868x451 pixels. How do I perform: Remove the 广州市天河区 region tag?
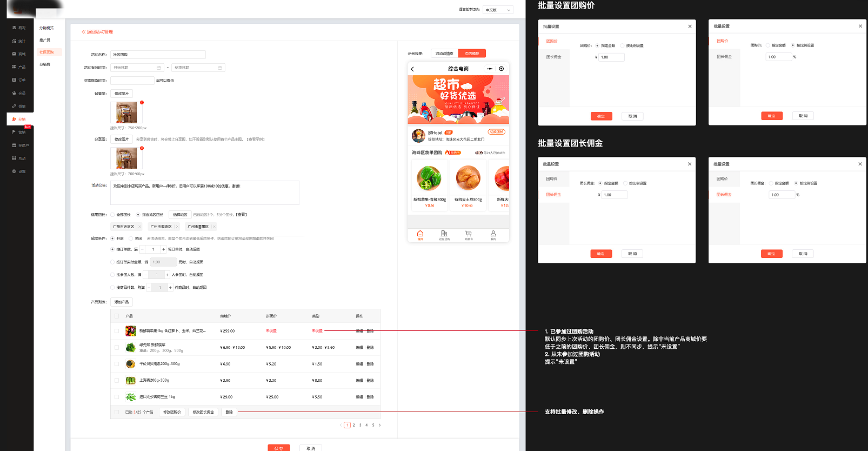139,227
